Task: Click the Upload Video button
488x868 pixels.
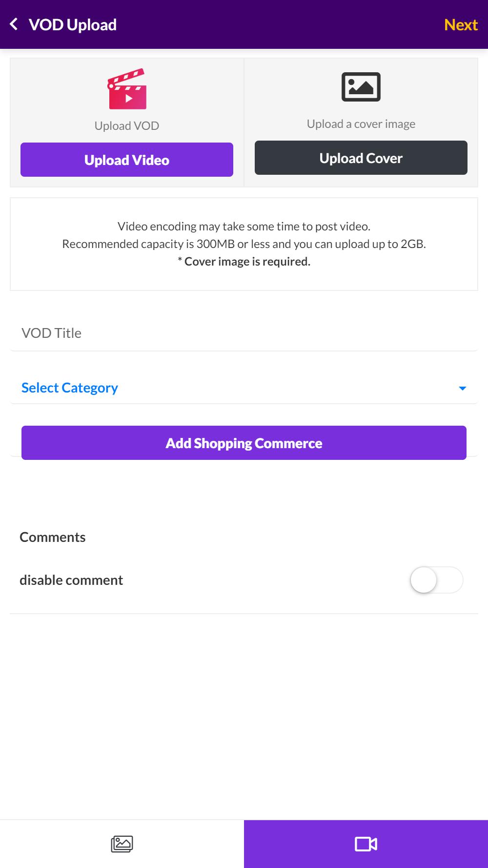Action: point(127,160)
